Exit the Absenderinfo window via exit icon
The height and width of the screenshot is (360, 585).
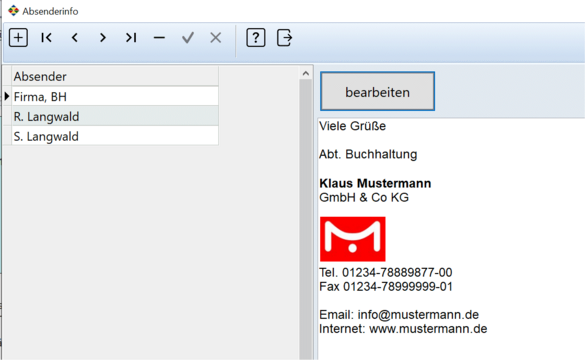tap(285, 38)
